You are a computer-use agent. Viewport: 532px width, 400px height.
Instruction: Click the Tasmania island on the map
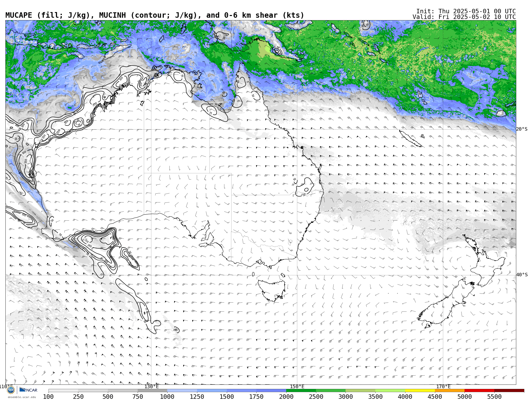pos(272,291)
